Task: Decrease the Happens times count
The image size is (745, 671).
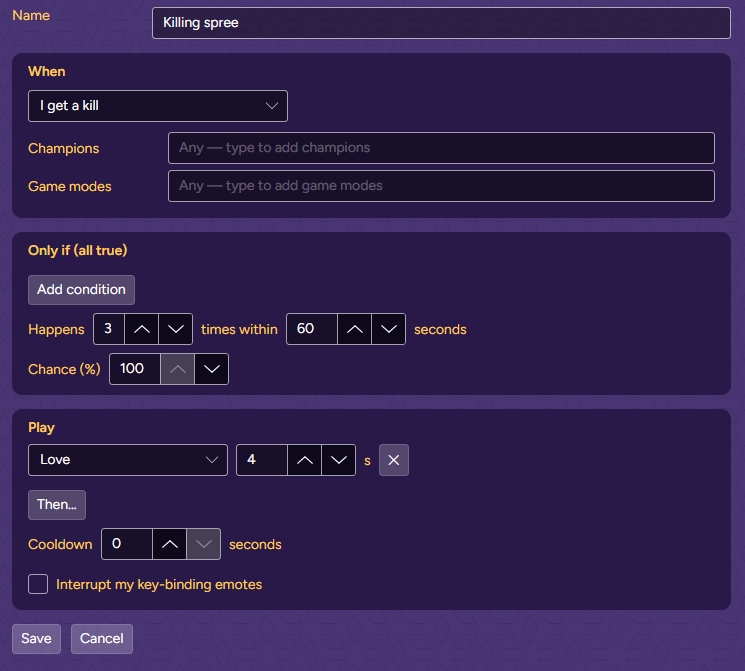Action: click(x=176, y=329)
